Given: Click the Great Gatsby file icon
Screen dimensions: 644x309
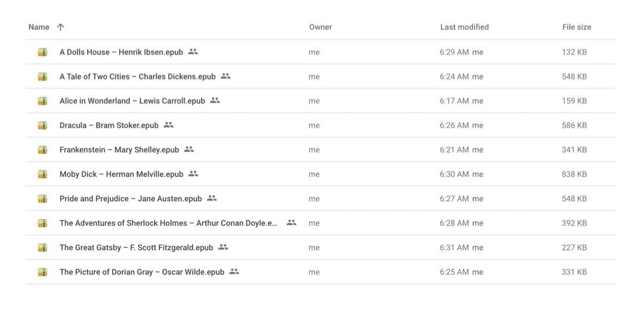Looking at the screenshot, I should pyautogui.click(x=42, y=247).
